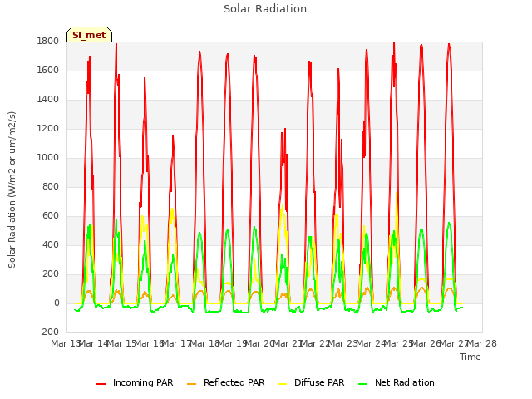
Task: Click the yellow Diffuse PAR legend swatch
Action: [282, 384]
